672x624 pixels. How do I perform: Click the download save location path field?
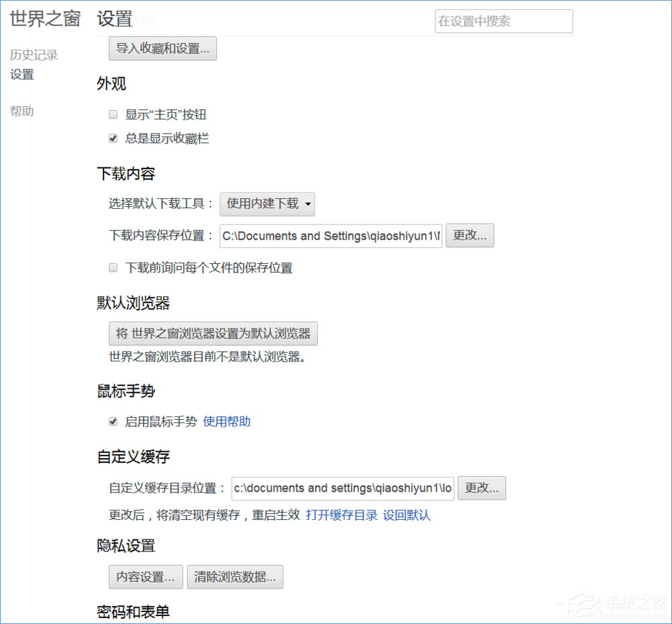tap(331, 236)
